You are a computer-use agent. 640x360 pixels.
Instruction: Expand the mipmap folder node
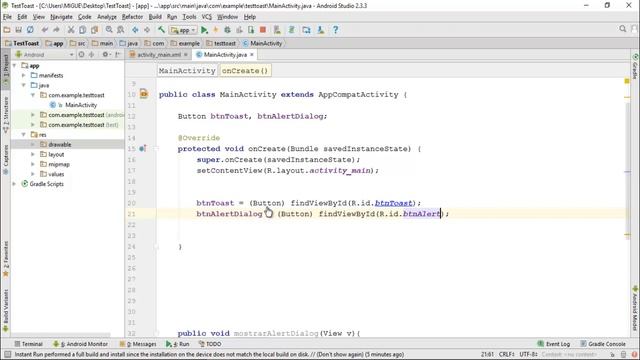click(33, 164)
